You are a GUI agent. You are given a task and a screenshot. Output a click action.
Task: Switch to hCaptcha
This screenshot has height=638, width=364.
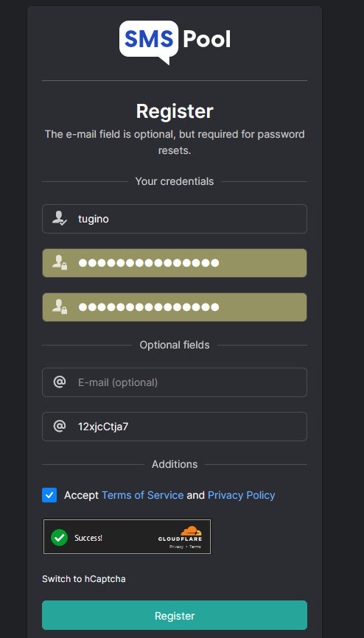click(84, 578)
